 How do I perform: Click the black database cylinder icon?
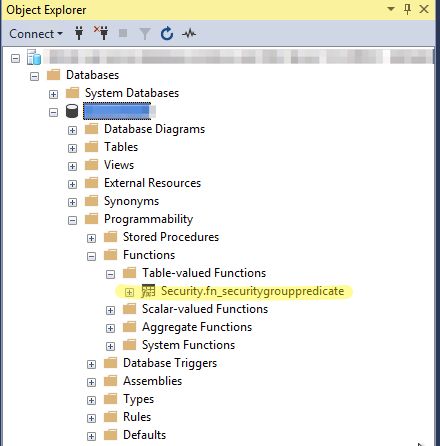point(72,111)
